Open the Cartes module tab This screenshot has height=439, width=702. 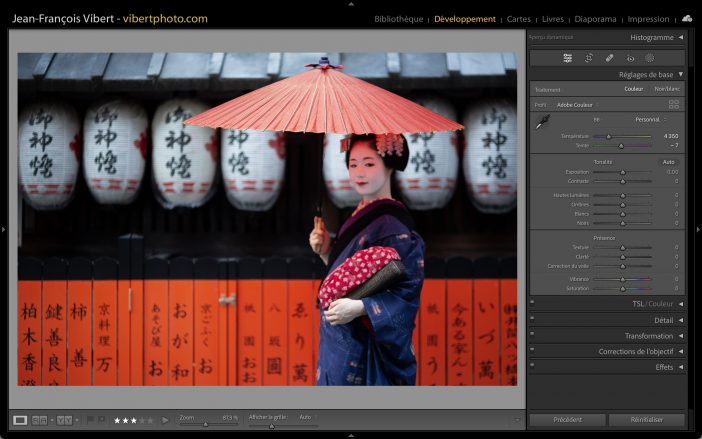pyautogui.click(x=519, y=19)
